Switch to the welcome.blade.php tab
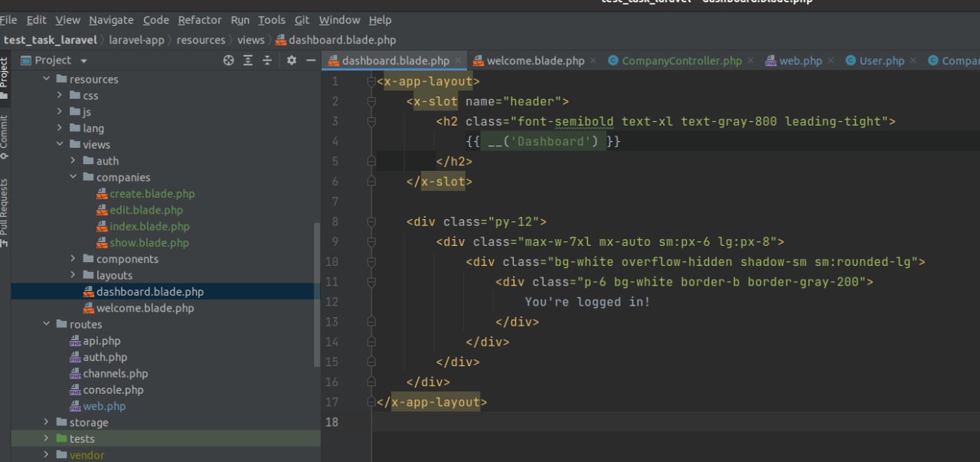980x462 pixels. point(535,61)
